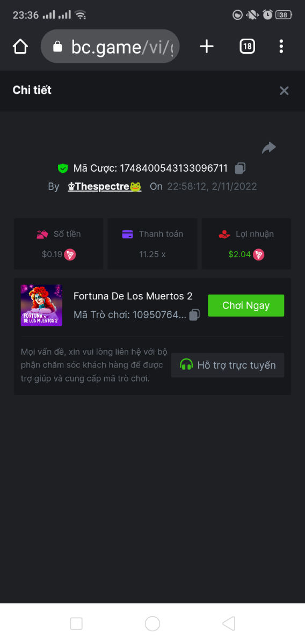Click the green verified shield icon

point(63,169)
